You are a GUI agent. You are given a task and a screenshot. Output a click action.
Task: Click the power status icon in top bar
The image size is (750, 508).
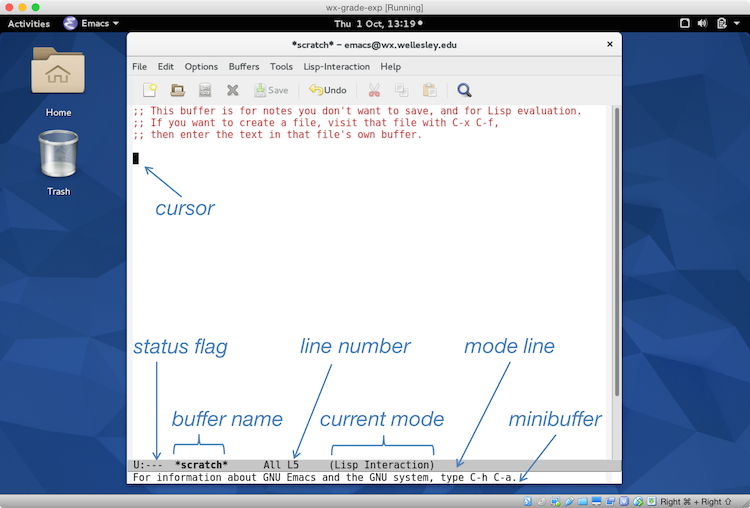(x=721, y=23)
